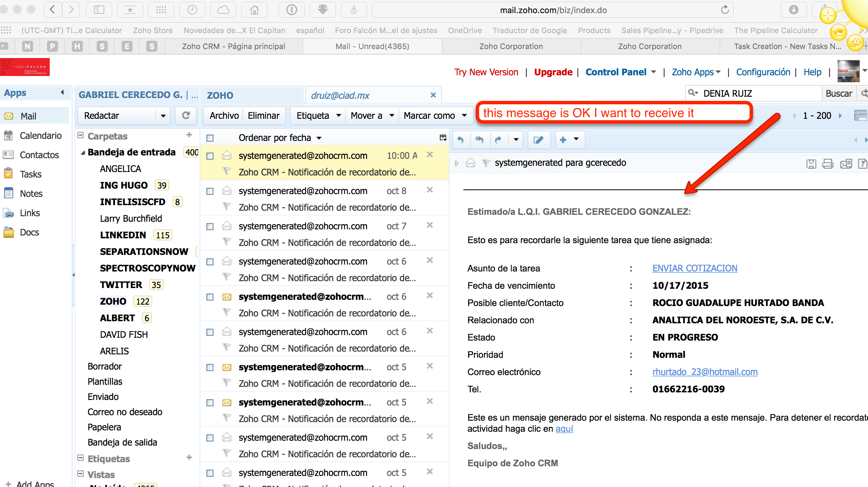Screen dimensions: 868x487
Task: Open the GABRIEL CERECEDO G. mail tab
Action: coord(137,95)
